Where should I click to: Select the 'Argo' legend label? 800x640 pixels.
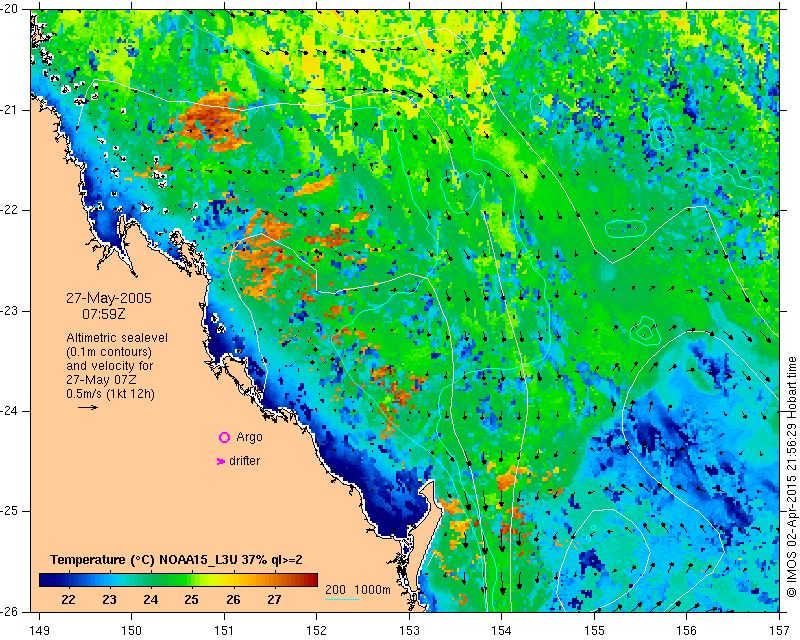[x=249, y=437]
